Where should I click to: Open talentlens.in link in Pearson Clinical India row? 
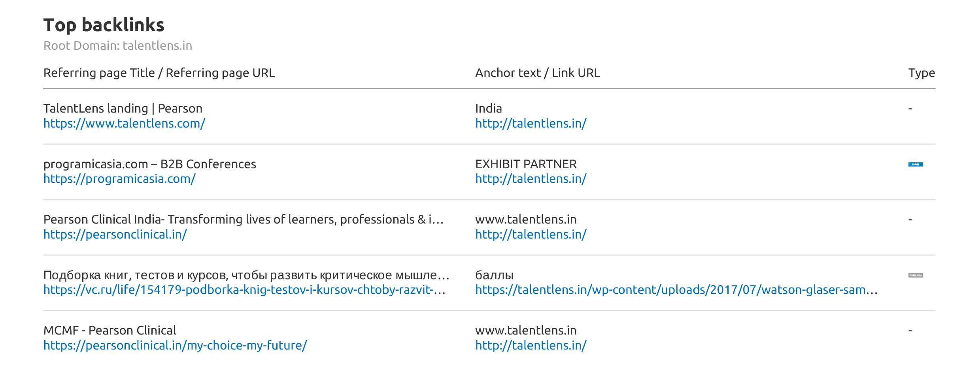coord(531,235)
